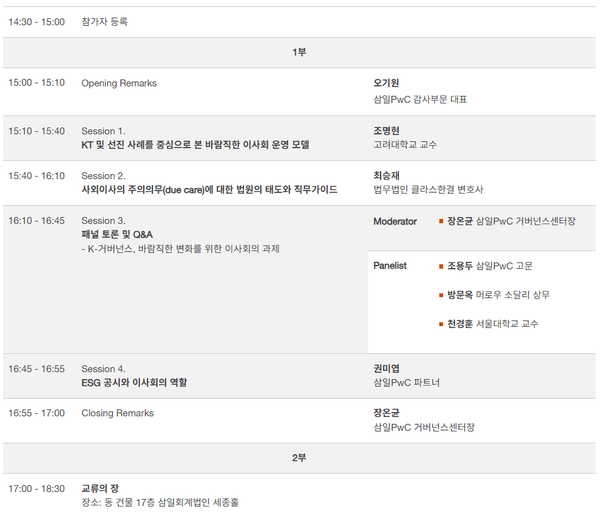600x516 pixels.
Task: Click the orange bullet beside 방문옥
Action: (x=441, y=295)
